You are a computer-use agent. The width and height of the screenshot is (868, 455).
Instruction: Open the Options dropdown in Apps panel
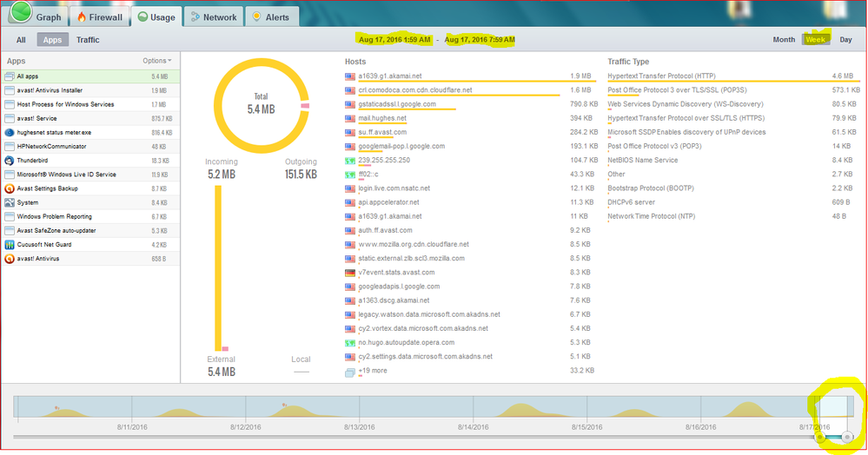tap(157, 61)
